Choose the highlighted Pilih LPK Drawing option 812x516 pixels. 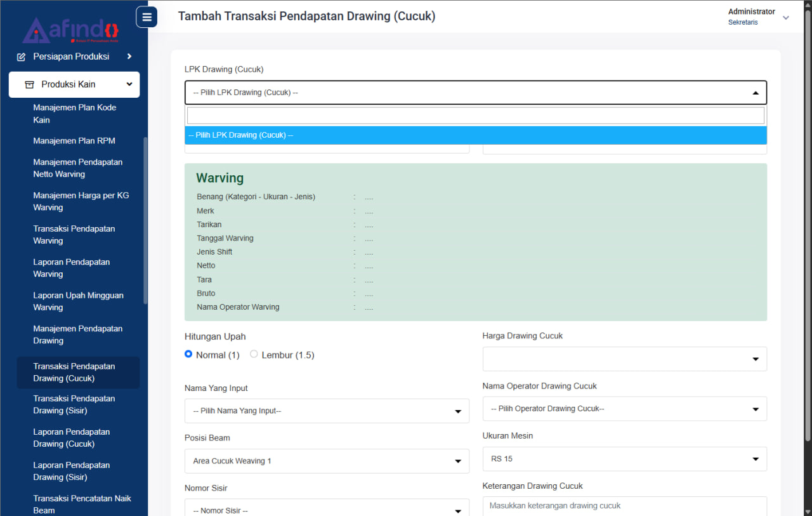(x=476, y=135)
